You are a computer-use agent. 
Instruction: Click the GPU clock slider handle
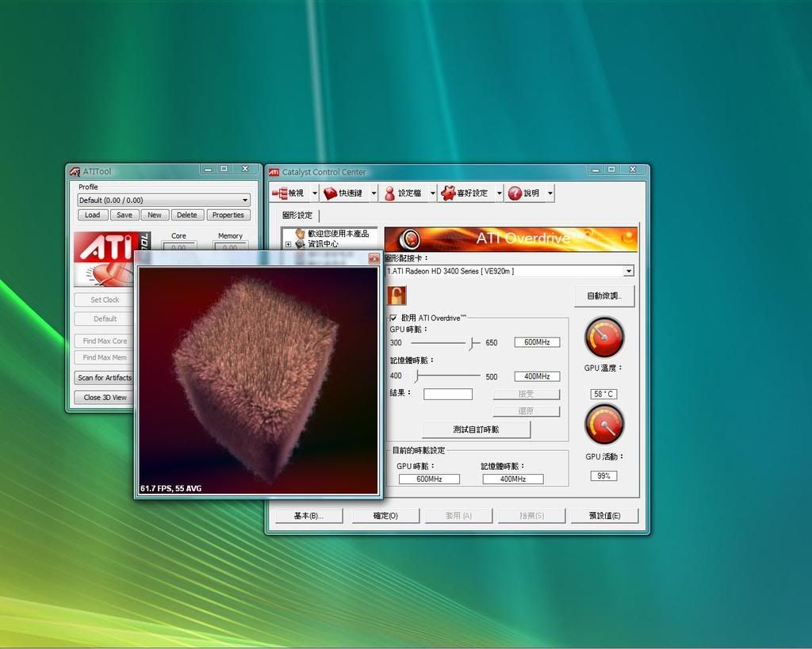[473, 343]
